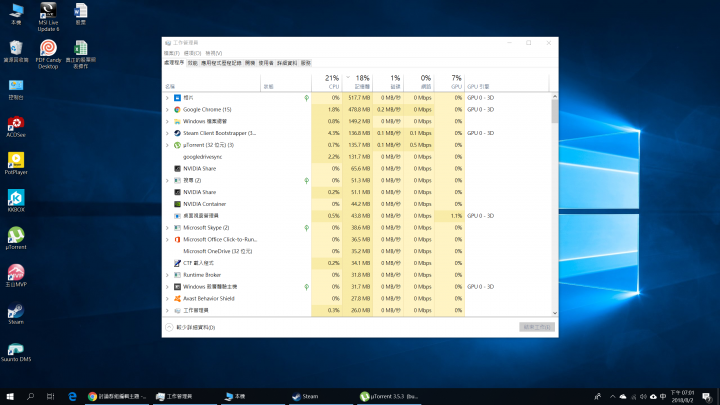Open the 控制台 Control Panel desktop icon
The image size is (720, 405).
click(x=16, y=89)
